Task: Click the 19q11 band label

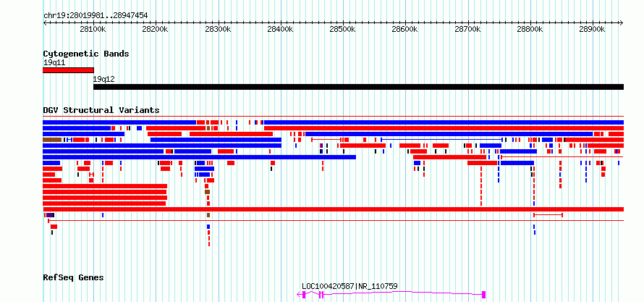Action: tap(54, 63)
